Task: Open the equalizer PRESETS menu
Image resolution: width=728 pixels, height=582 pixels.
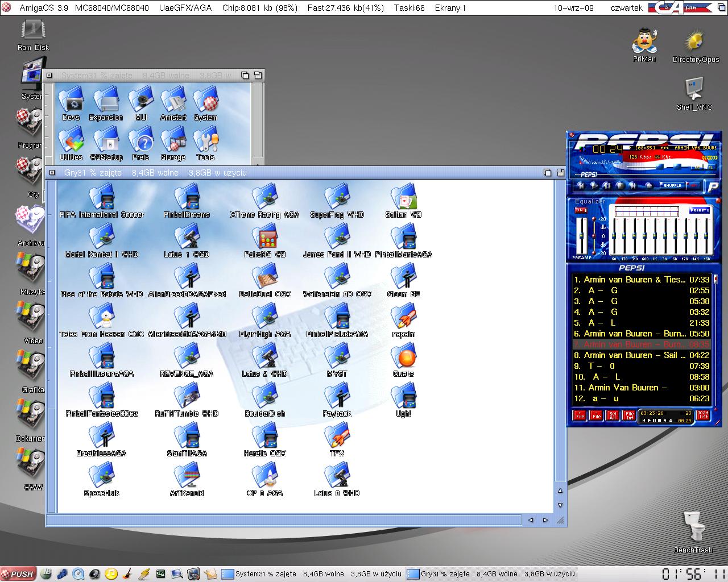Action: coord(700,210)
